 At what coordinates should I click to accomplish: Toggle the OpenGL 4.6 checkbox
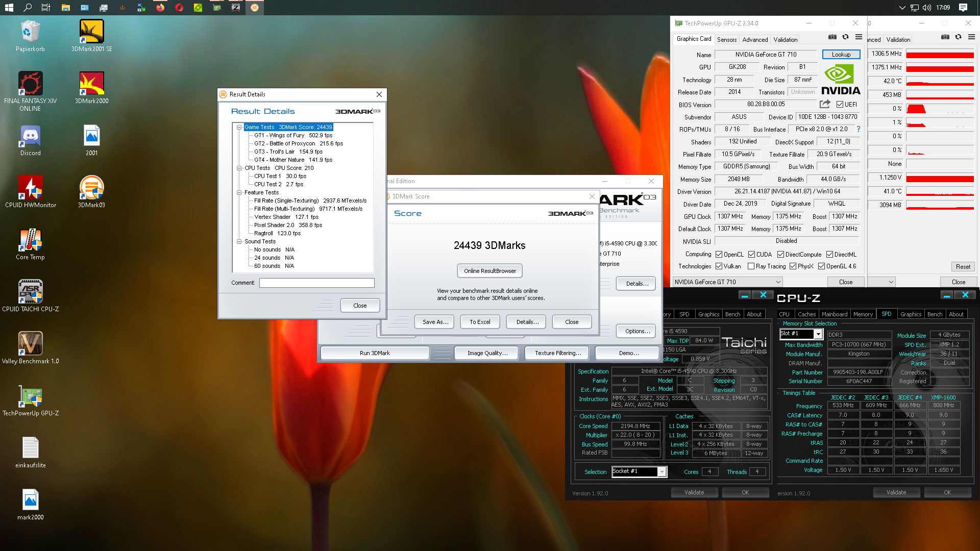[821, 266]
